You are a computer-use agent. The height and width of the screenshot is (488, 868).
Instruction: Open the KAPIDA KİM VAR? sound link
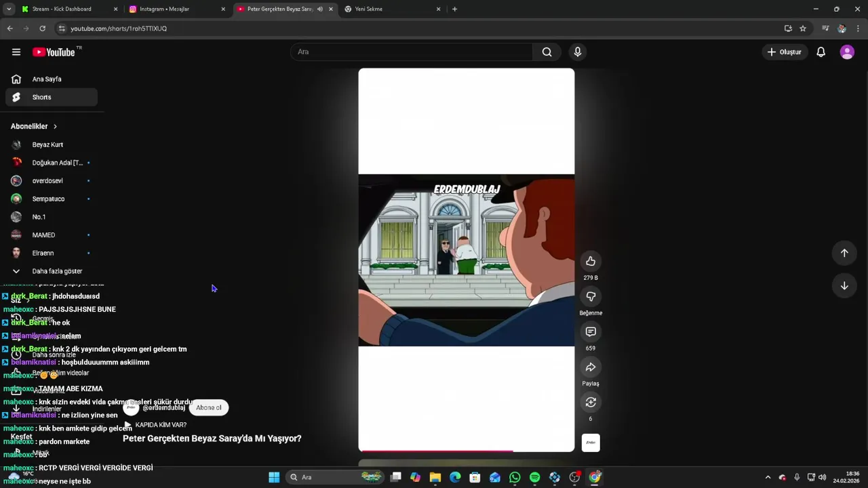tap(161, 425)
